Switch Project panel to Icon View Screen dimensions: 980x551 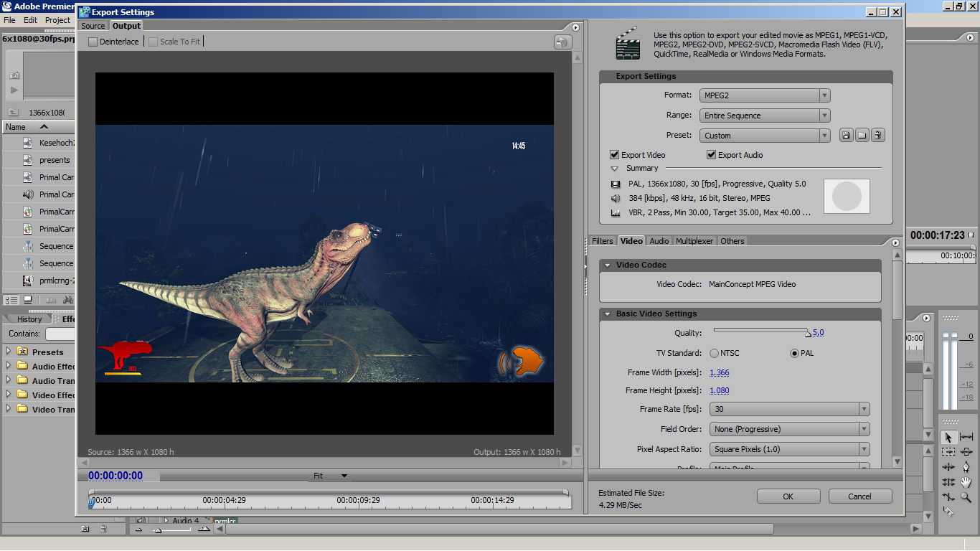coord(27,300)
